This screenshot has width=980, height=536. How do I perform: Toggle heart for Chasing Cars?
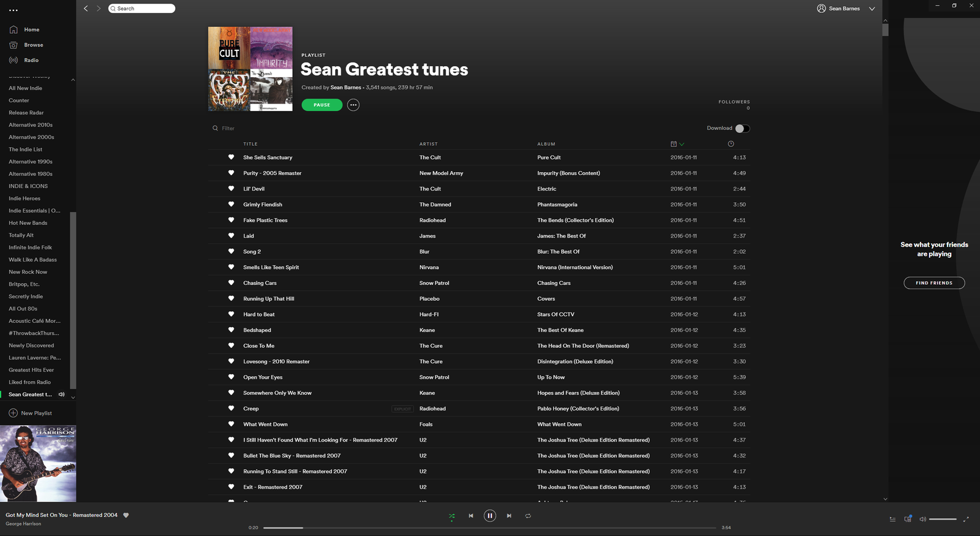coord(231,282)
